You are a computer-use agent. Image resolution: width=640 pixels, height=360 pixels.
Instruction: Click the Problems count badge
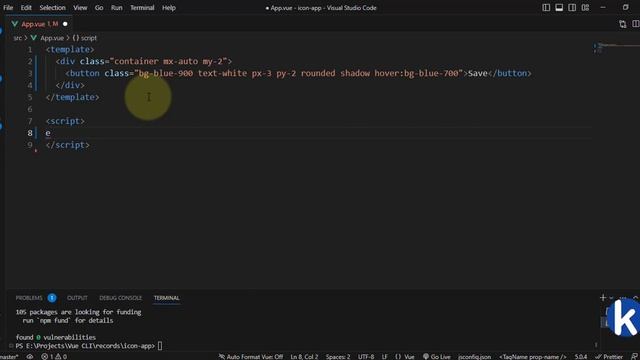[52, 298]
